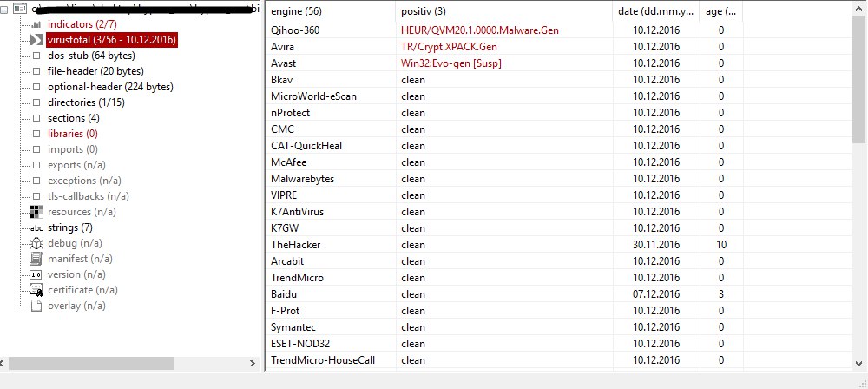The width and height of the screenshot is (868, 389).
Task: Click the manifest document icon
Action: [x=36, y=259]
